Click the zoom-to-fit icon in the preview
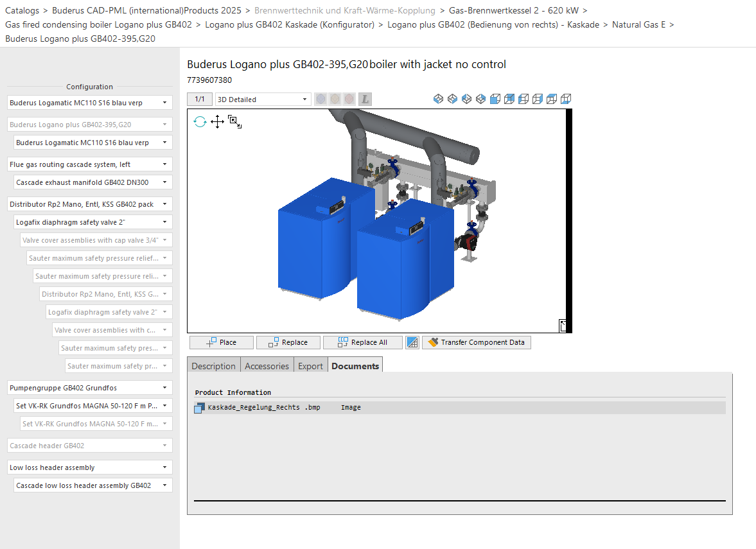756x549 pixels. [x=235, y=122]
